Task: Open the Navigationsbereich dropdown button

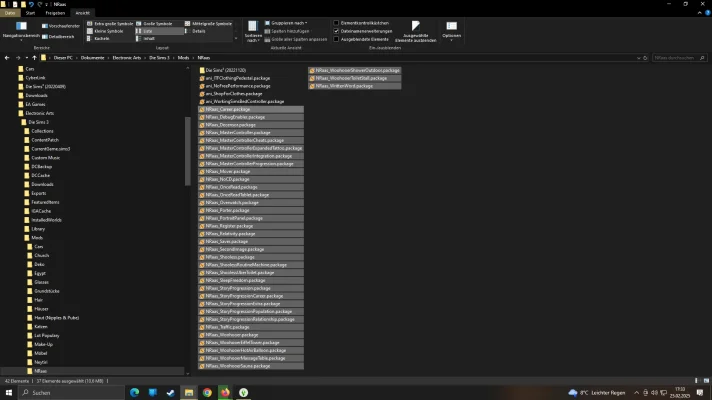Action: point(21,31)
